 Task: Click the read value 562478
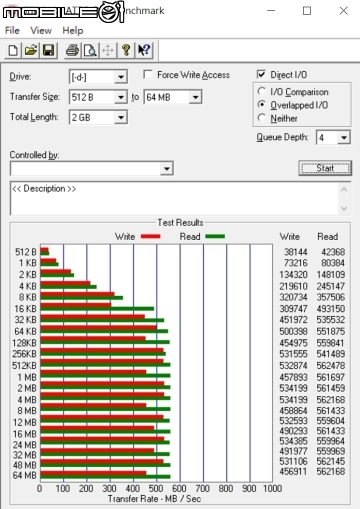[331, 365]
